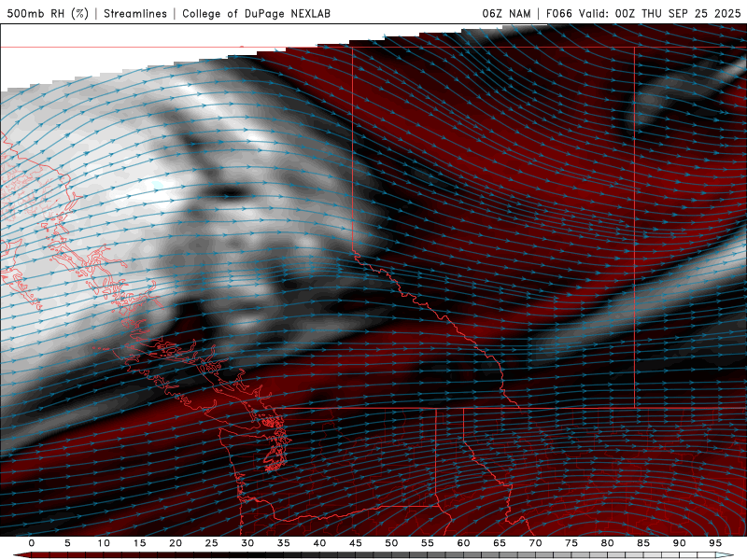Click the colorbar label "30"

[247, 543]
